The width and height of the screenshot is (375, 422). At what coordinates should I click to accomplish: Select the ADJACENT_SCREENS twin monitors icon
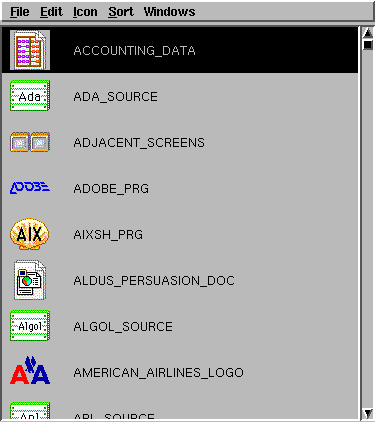pyautogui.click(x=30, y=142)
